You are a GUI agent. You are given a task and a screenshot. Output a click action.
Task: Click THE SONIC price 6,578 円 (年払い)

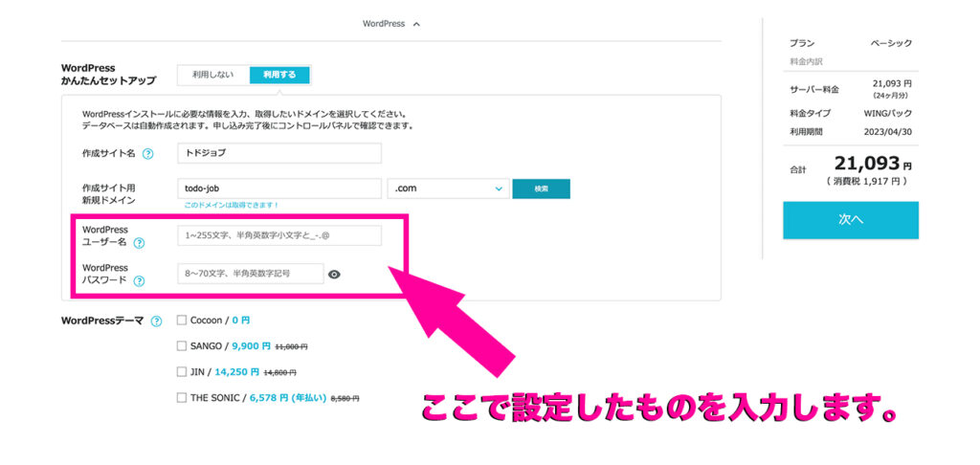click(x=287, y=397)
